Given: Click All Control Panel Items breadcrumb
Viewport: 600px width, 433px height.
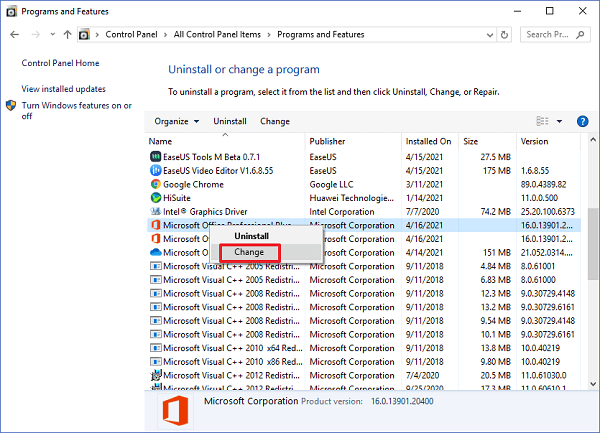Looking at the screenshot, I should 217,35.
